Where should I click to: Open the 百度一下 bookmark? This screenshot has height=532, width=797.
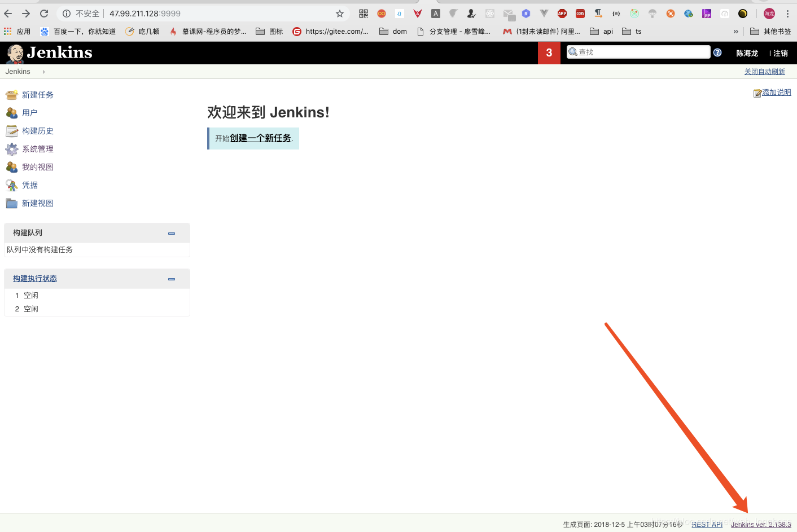[78, 32]
